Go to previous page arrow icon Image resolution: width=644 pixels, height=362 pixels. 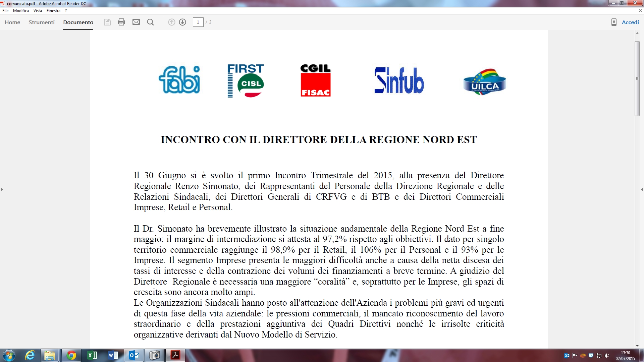click(x=171, y=22)
